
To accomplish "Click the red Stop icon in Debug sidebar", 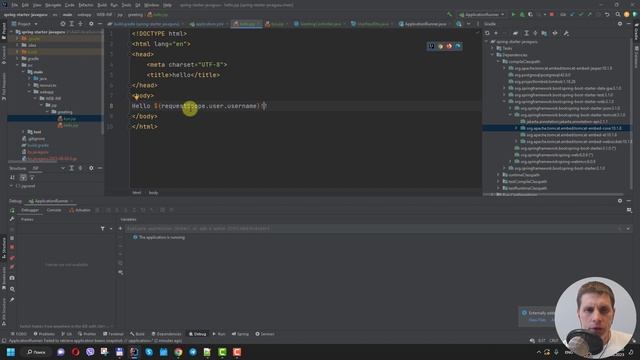I will point(12,247).
